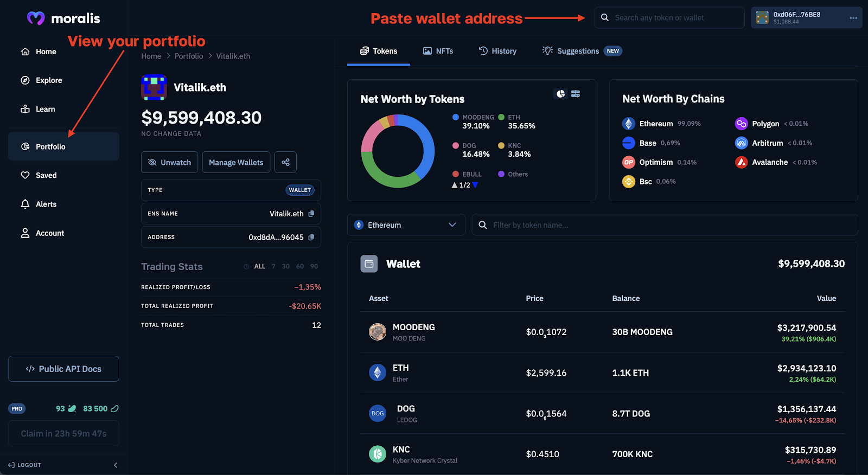Select 7-day trading stats period
The width and height of the screenshot is (868, 475).
273,266
